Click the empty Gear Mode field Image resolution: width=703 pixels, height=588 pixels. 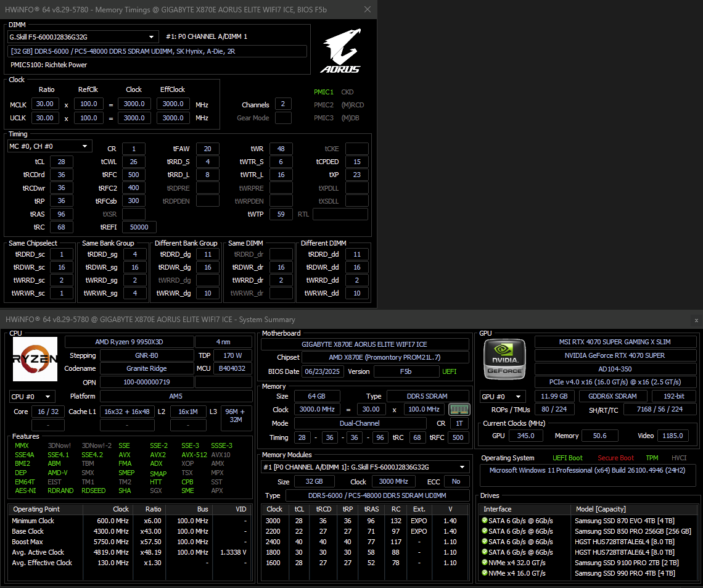tap(283, 117)
